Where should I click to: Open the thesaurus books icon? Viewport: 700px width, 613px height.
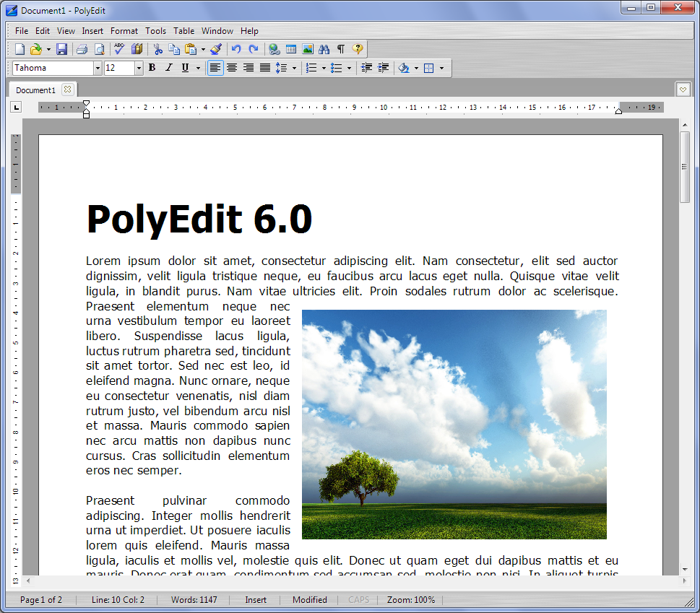(137, 49)
